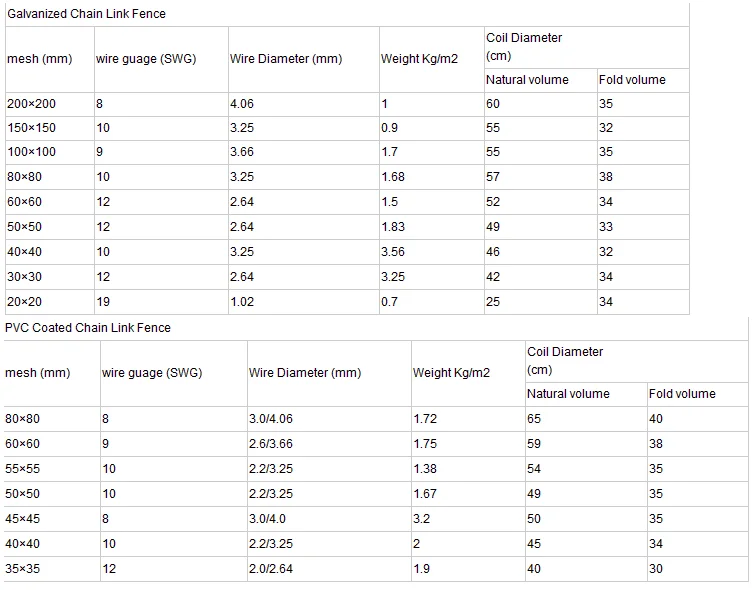Select the 150×150 mesh cell
The height and width of the screenshot is (590, 752).
tap(31, 128)
